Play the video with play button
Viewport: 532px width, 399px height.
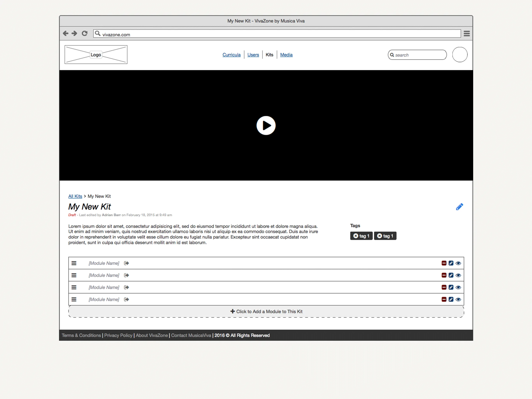click(266, 125)
